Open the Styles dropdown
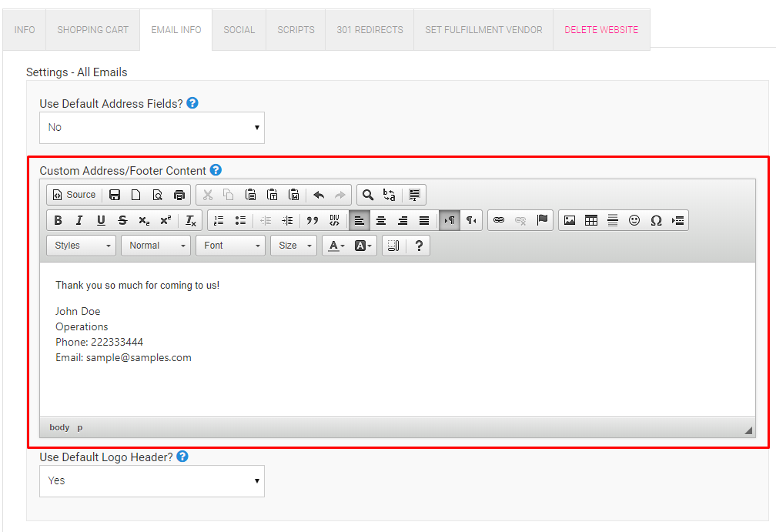Viewport: 776px width, 532px height. tap(81, 246)
